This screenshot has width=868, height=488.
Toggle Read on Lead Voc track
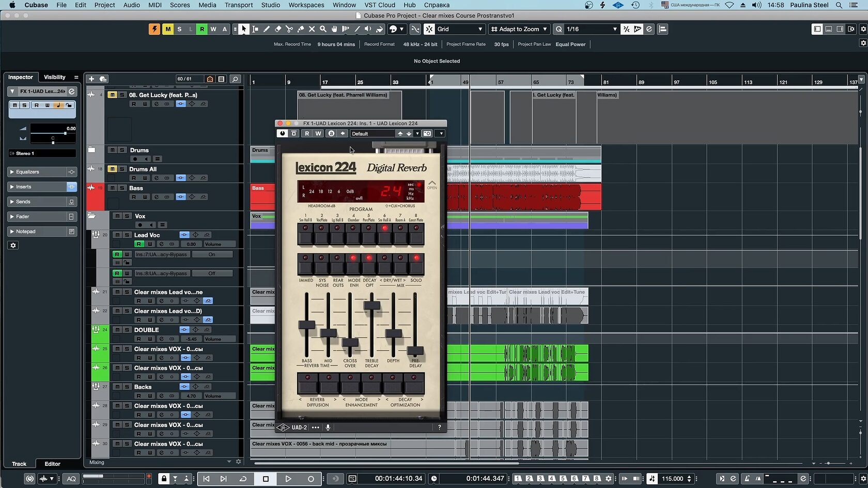click(139, 244)
